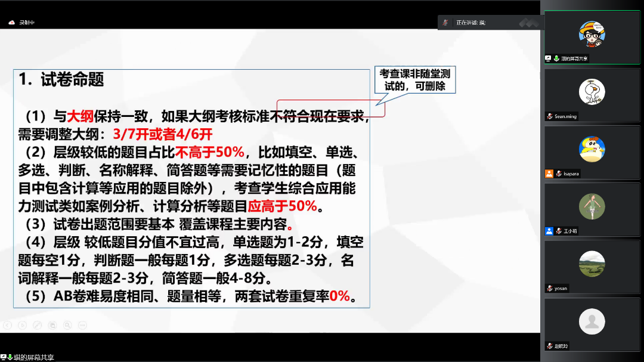Click the comment callout '考查课非随堂测试的，可删除'
Image resolution: width=644 pixels, height=362 pixels.
[x=416, y=80]
